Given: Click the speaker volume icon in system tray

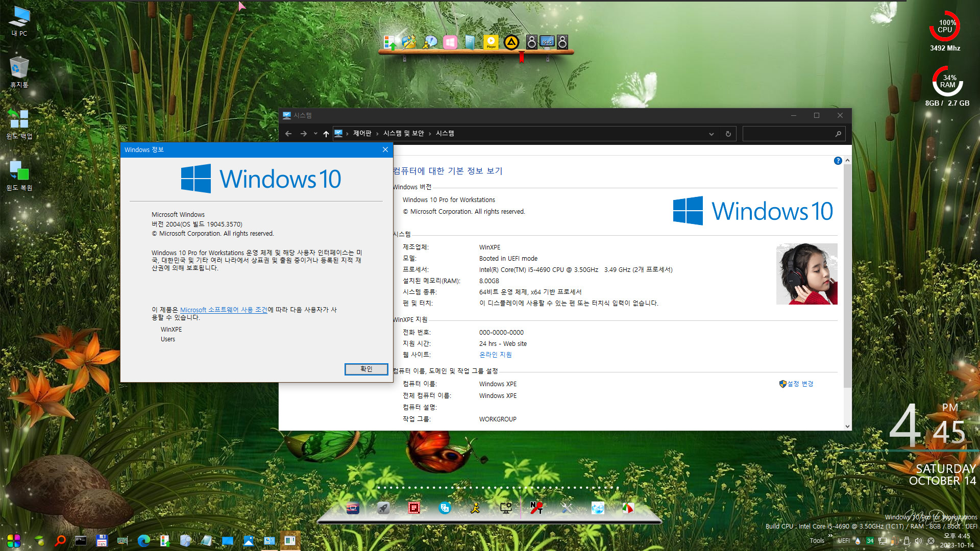Looking at the screenshot, I should [x=919, y=541].
